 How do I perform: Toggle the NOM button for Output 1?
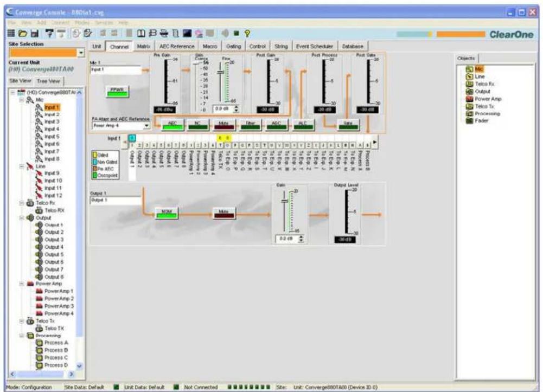(167, 213)
